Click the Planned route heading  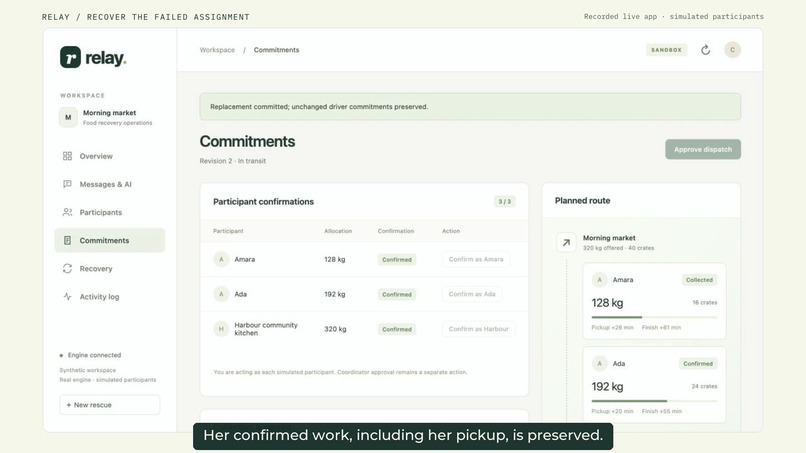pyautogui.click(x=582, y=201)
